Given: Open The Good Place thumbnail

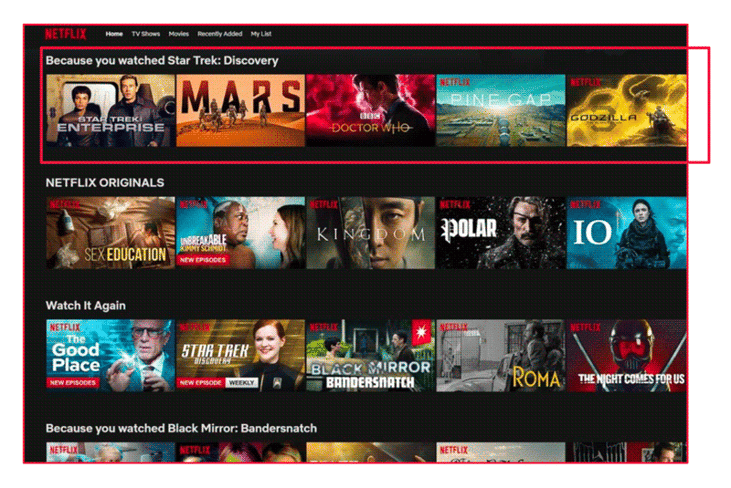Looking at the screenshot, I should tap(110, 356).
